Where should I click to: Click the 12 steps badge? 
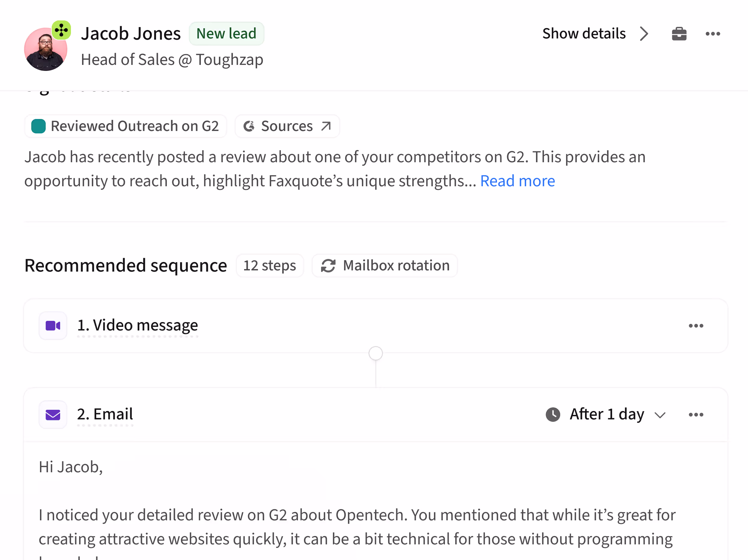[x=269, y=266]
